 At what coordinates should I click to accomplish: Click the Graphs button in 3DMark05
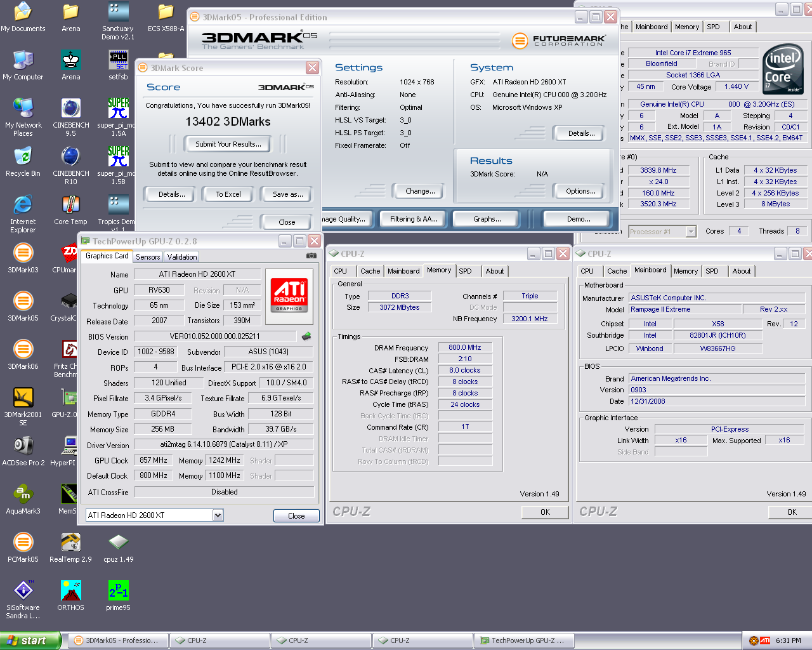[487, 219]
